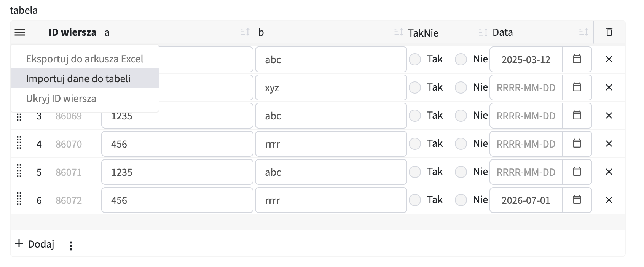Image resolution: width=644 pixels, height=267 pixels.
Task: Sort the Data column
Action: click(583, 32)
